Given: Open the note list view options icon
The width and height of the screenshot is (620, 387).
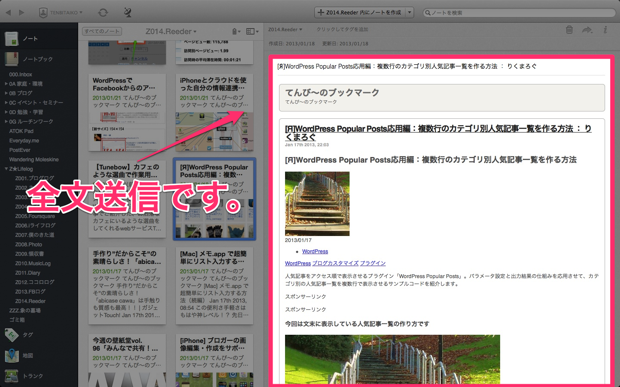Looking at the screenshot, I should pyautogui.click(x=252, y=31).
